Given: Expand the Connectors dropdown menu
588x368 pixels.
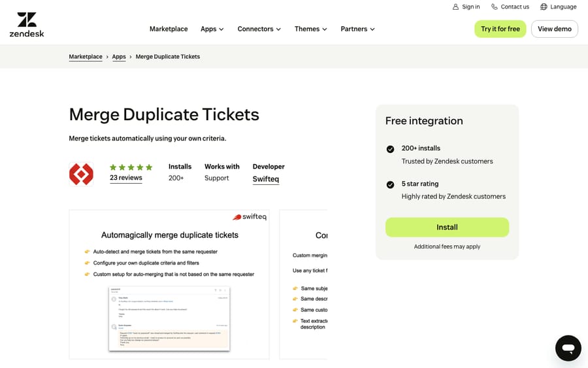Looking at the screenshot, I should tap(259, 29).
